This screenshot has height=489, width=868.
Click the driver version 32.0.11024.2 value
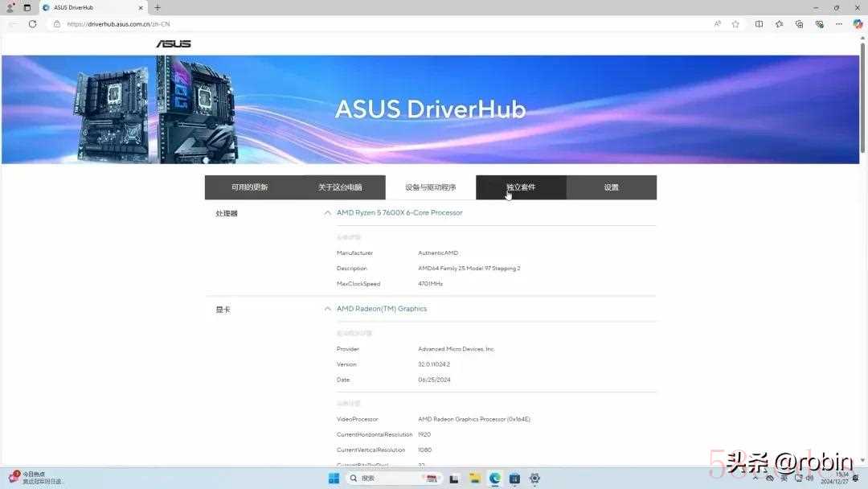coord(434,364)
